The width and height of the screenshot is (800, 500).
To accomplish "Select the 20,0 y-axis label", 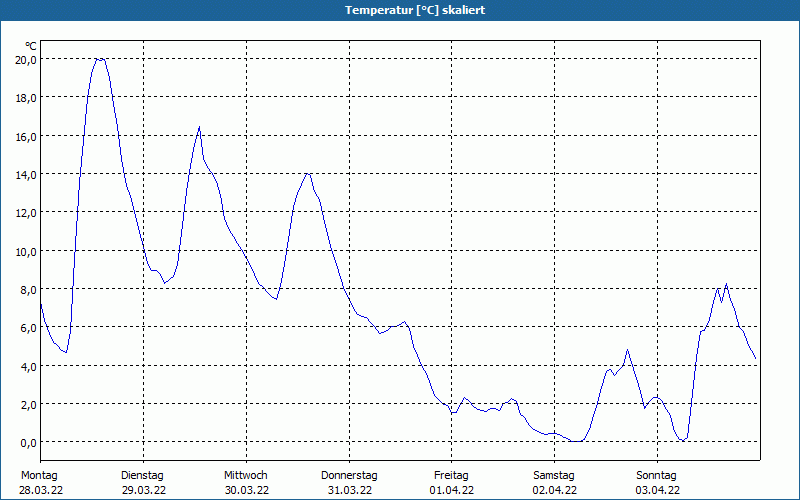I will point(25,59).
